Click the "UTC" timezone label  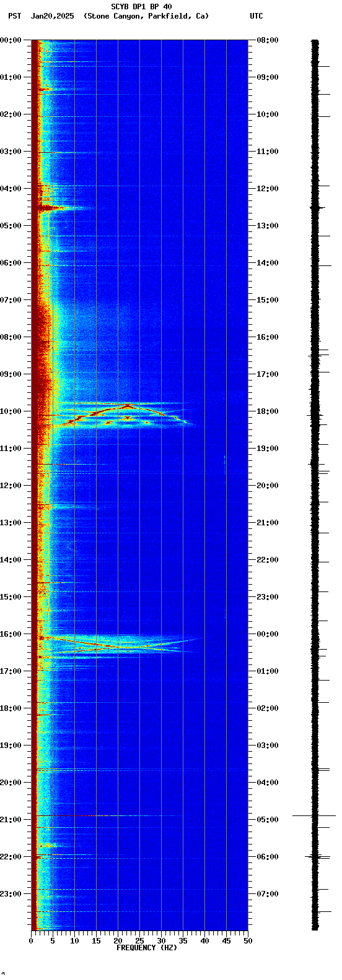(256, 16)
